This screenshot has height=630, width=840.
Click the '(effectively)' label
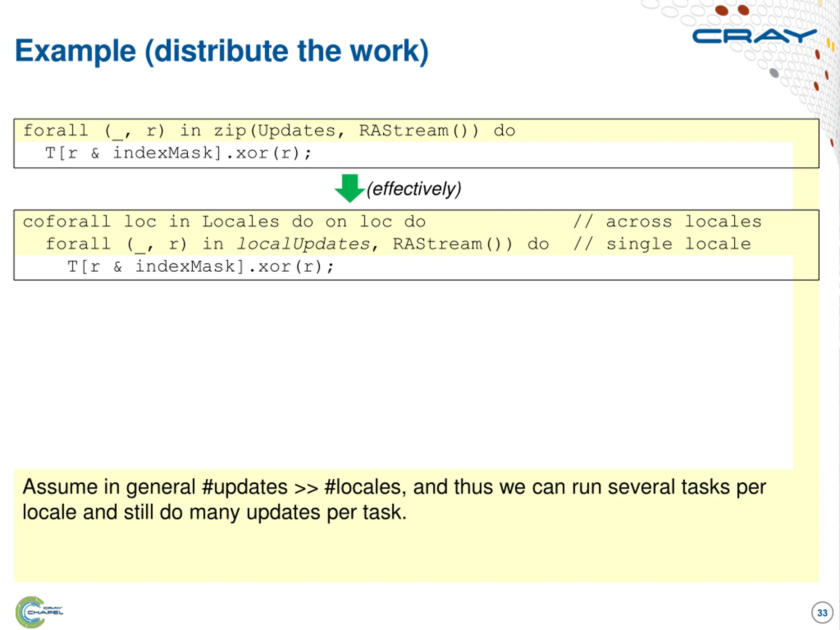(413, 189)
